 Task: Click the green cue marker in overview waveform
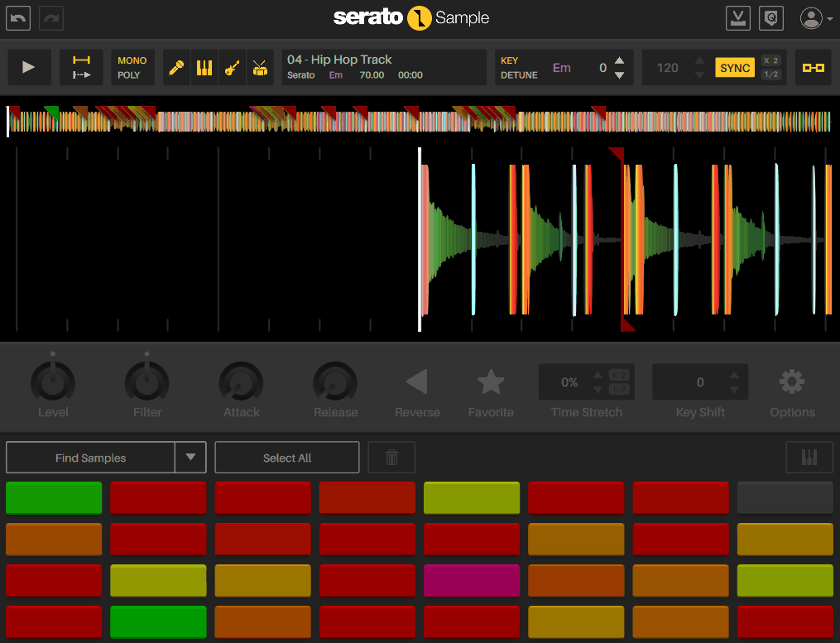coord(52,112)
